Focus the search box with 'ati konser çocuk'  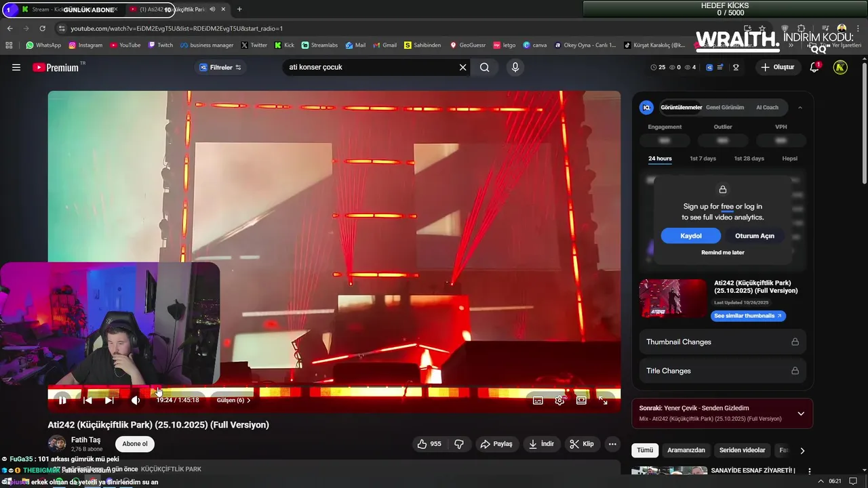(370, 67)
